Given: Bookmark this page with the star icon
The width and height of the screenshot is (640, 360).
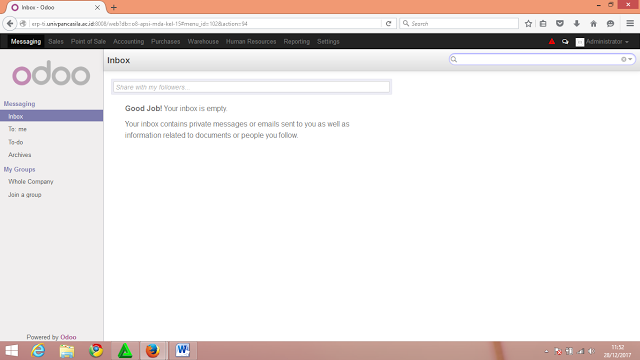Looking at the screenshot, I should click(528, 24).
